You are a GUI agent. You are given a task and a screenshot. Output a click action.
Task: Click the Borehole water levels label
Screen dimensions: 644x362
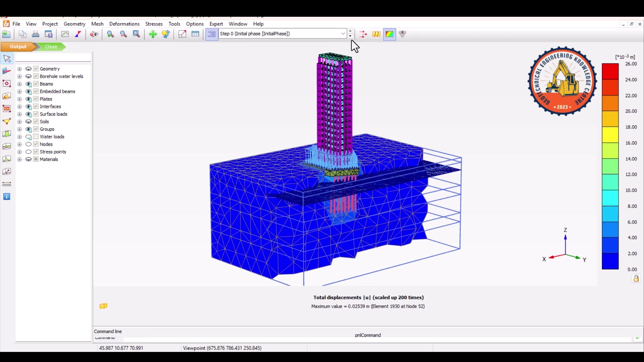coord(62,76)
